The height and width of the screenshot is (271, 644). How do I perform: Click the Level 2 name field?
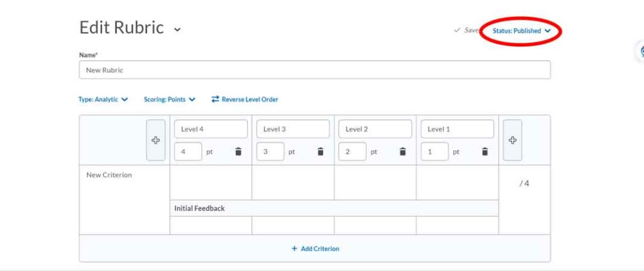pos(375,129)
